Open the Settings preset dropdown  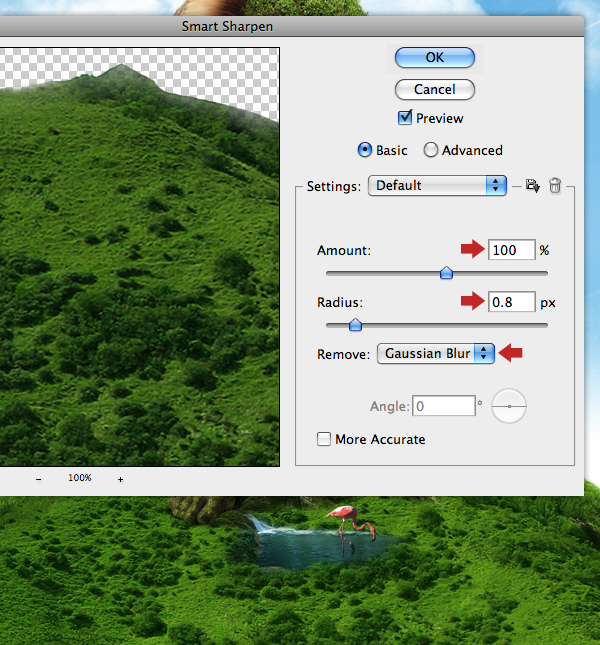point(437,186)
